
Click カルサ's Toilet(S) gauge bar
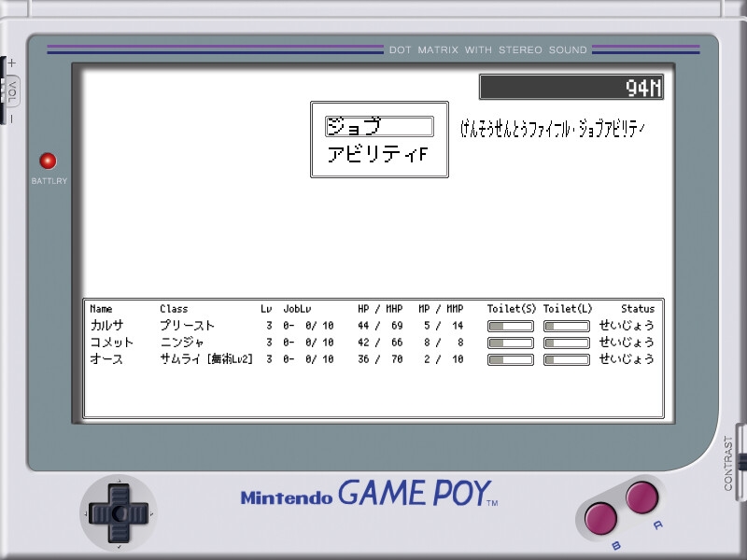(511, 326)
